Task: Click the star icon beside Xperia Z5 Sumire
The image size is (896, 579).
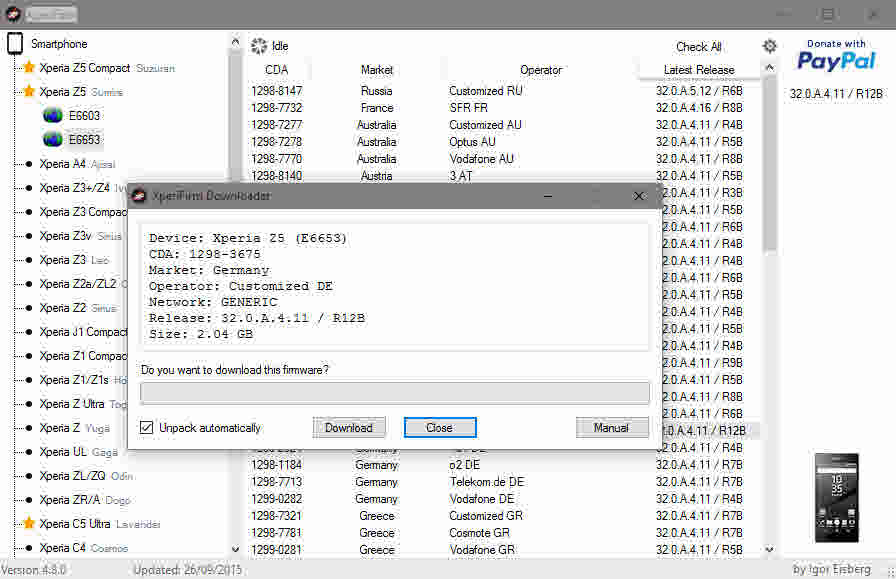Action: (x=29, y=91)
